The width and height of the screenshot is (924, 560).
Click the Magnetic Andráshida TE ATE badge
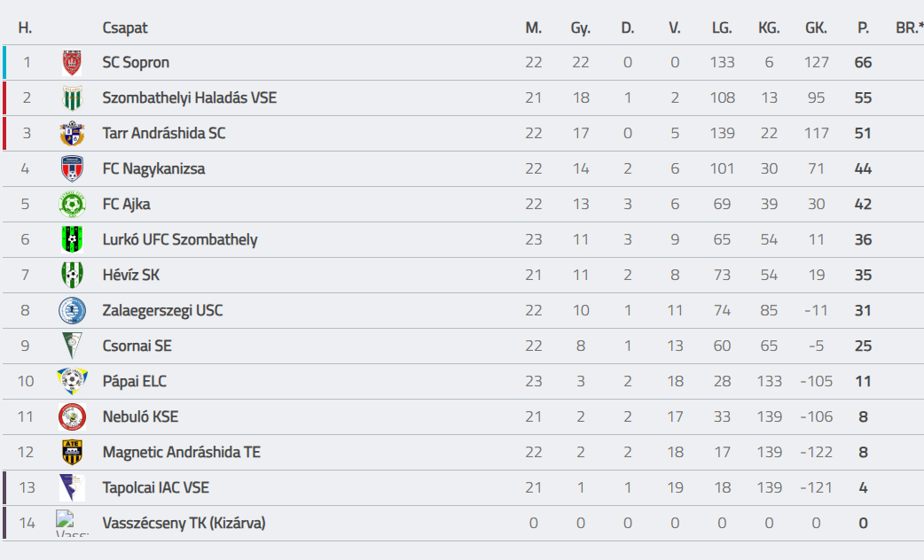(72, 452)
